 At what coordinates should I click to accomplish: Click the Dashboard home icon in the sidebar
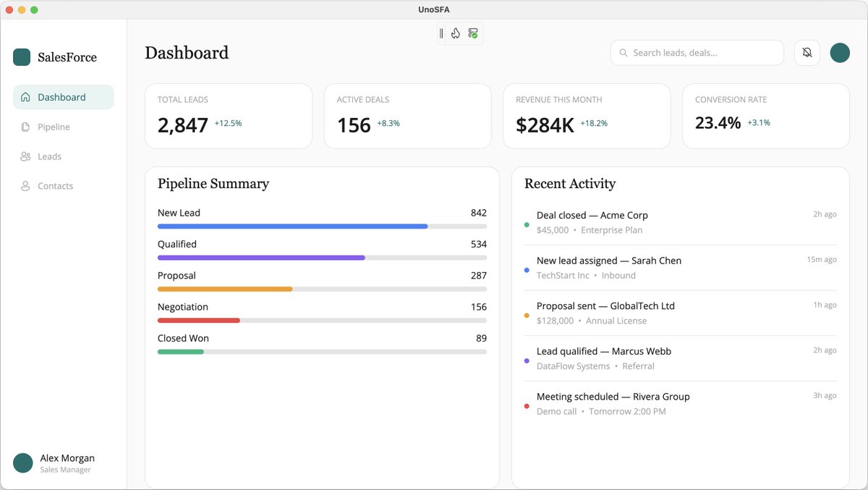[x=25, y=97]
